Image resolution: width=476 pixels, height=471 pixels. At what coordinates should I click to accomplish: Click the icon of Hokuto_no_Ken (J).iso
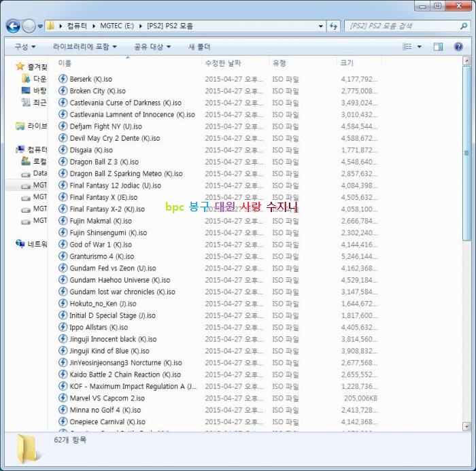[x=63, y=304]
